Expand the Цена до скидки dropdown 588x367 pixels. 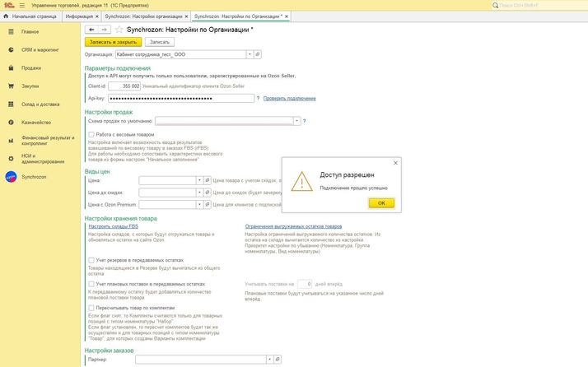point(199,192)
